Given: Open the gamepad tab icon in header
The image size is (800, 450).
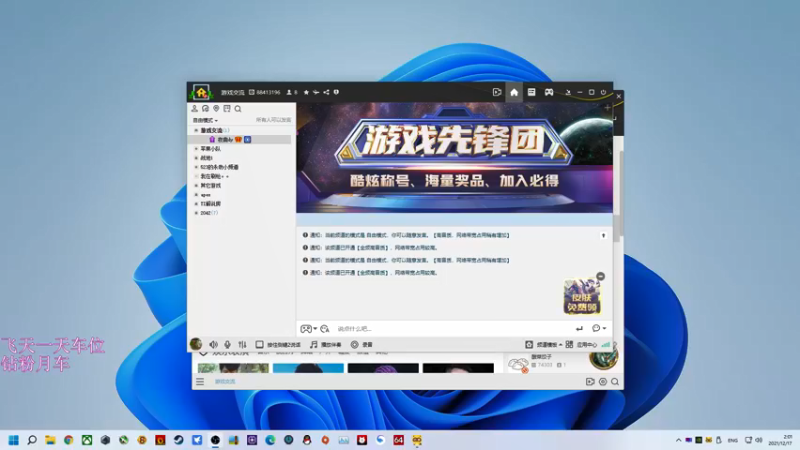Looking at the screenshot, I should pyautogui.click(x=549, y=92).
